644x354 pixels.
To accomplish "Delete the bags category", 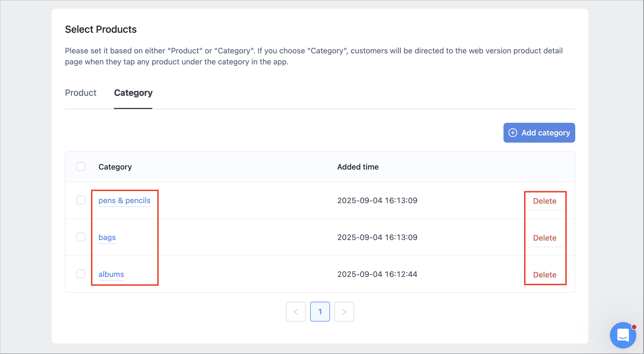I will pyautogui.click(x=545, y=238).
